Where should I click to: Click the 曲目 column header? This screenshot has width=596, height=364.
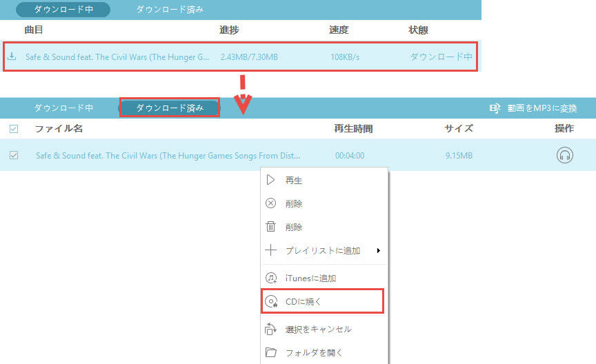pyautogui.click(x=34, y=30)
